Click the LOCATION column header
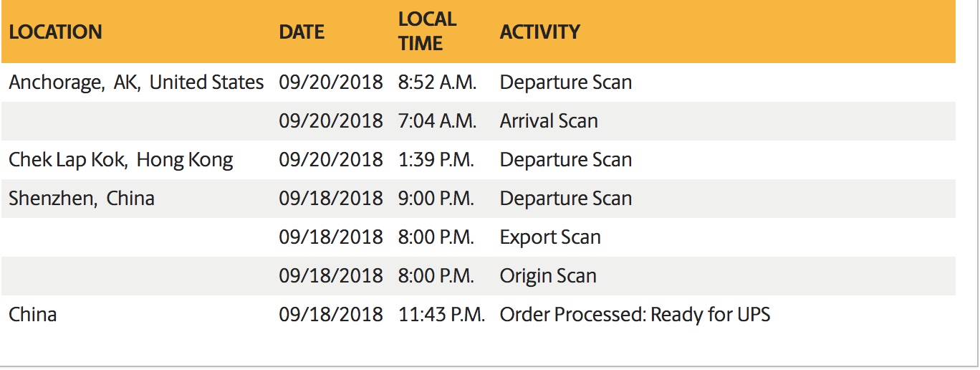This screenshot has height=370, width=980. [55, 32]
